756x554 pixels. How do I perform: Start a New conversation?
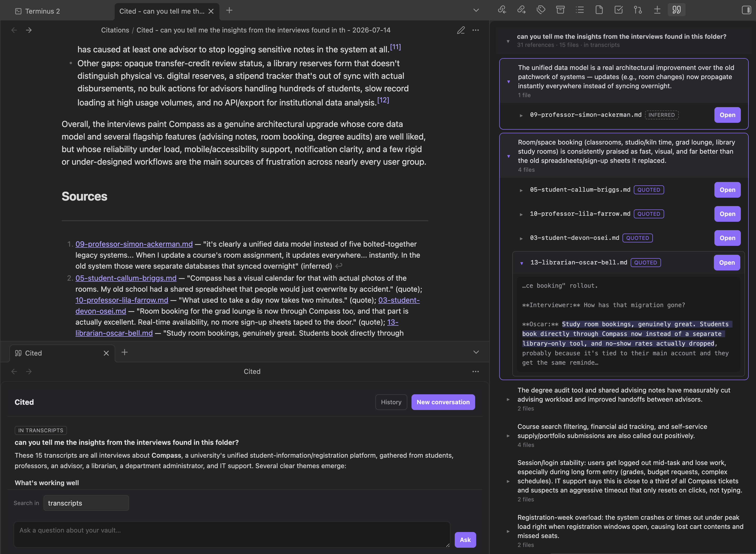click(x=443, y=402)
